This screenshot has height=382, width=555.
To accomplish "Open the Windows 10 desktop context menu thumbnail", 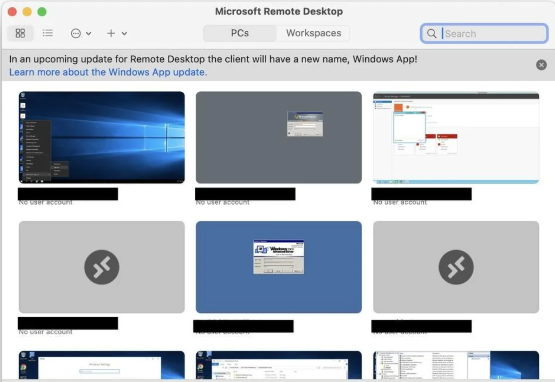I will click(x=102, y=137).
